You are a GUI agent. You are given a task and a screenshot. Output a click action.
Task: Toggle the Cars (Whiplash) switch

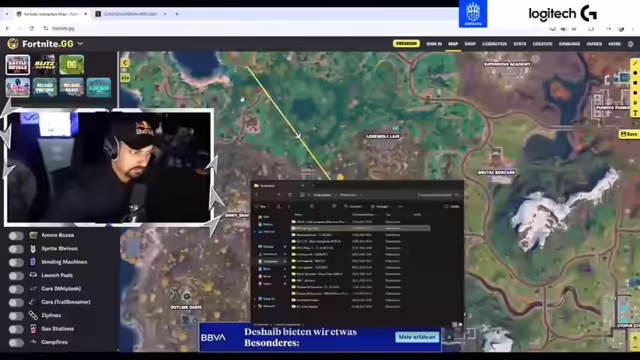pos(16,289)
